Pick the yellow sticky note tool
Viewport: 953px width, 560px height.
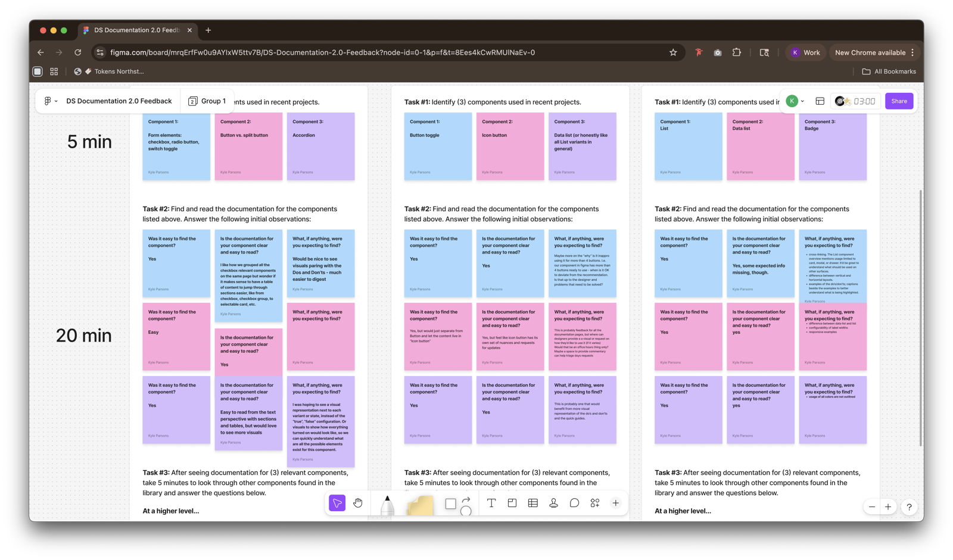coord(420,505)
